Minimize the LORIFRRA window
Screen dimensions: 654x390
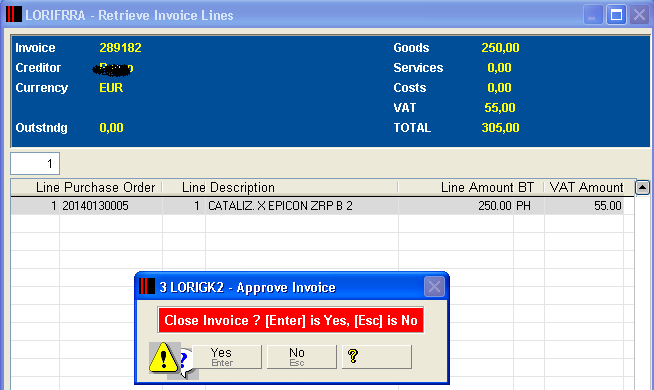593,15
